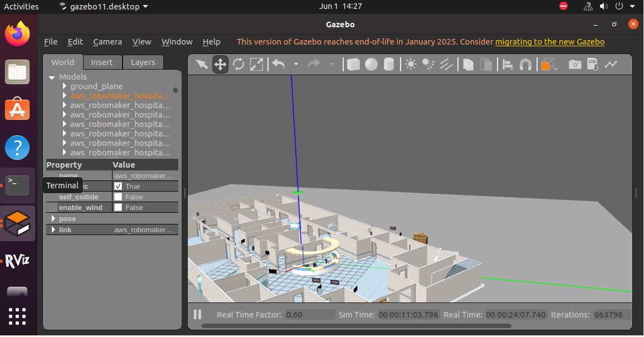Open the Window menu
Screen dimensions: 644x337
pyautogui.click(x=177, y=42)
